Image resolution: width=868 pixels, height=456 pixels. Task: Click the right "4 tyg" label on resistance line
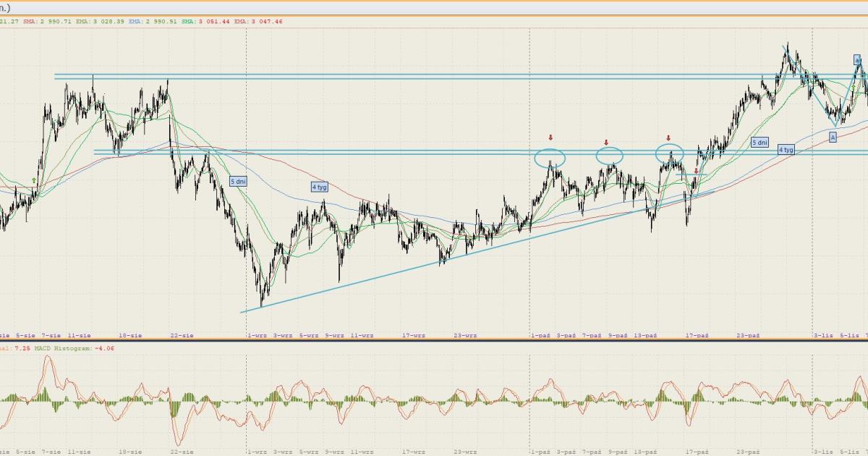(786, 150)
